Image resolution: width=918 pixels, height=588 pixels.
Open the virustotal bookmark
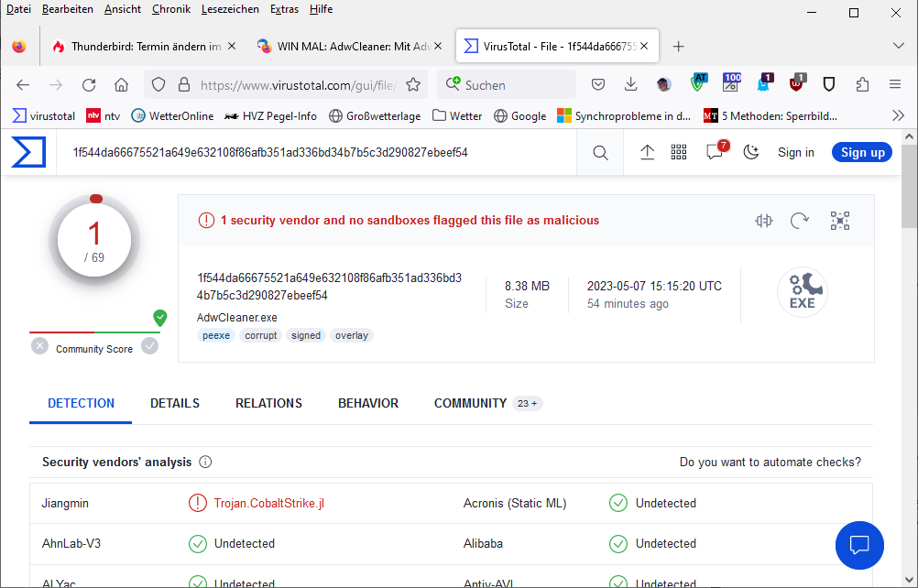[x=44, y=115]
